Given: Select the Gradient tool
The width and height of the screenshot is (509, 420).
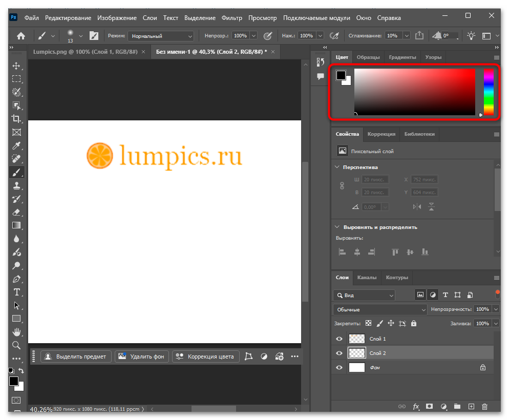Looking at the screenshot, I should coord(16,225).
